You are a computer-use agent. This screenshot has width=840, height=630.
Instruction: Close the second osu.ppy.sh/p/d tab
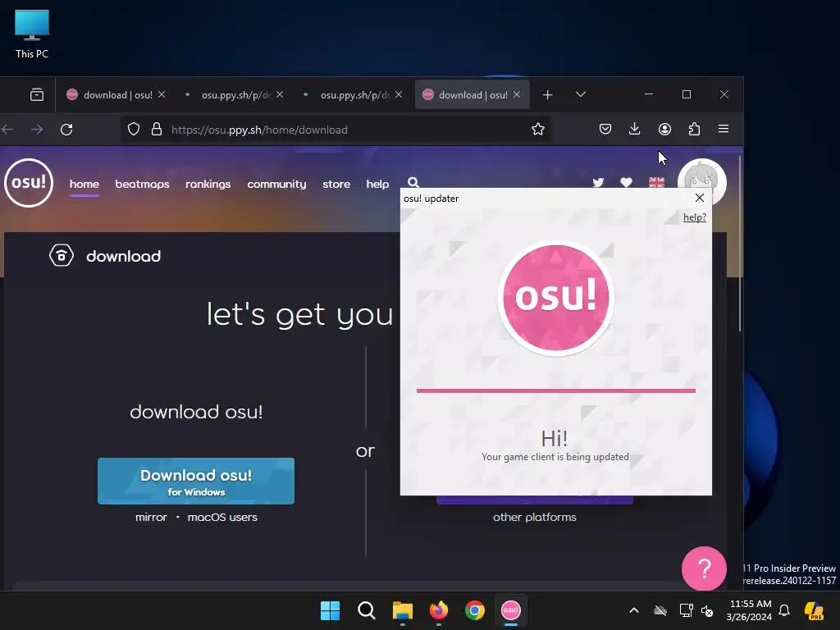(280, 94)
